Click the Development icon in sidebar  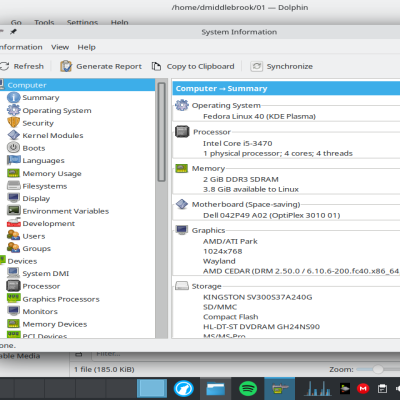click(14, 223)
